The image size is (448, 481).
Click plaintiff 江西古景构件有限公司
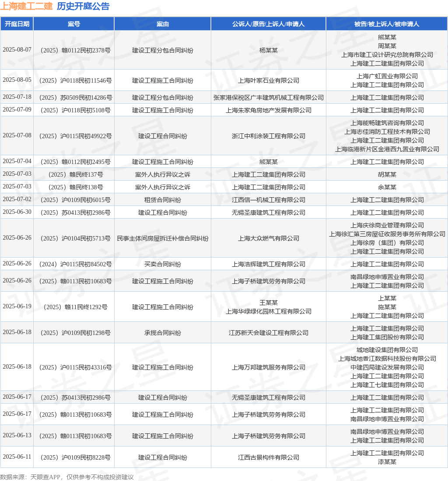(x=269, y=457)
